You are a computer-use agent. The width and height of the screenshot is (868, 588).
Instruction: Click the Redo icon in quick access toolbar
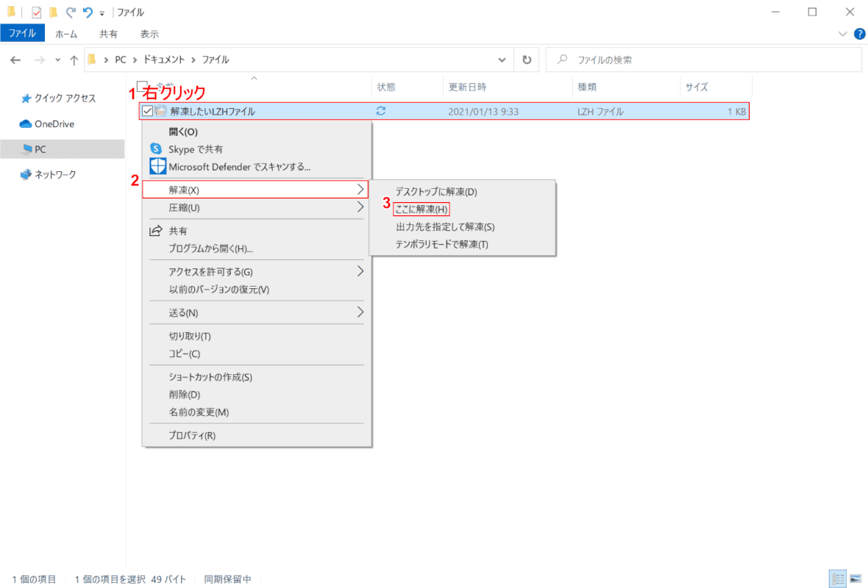tap(71, 12)
